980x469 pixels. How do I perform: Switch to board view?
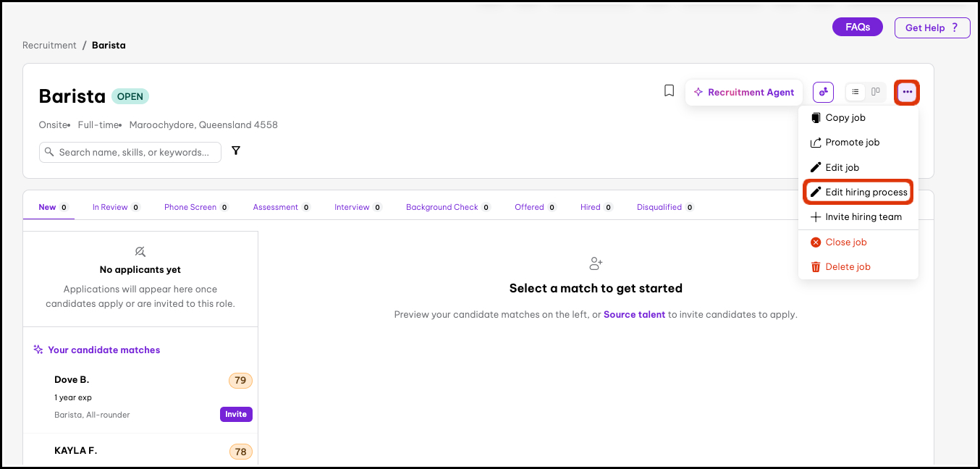(876, 92)
